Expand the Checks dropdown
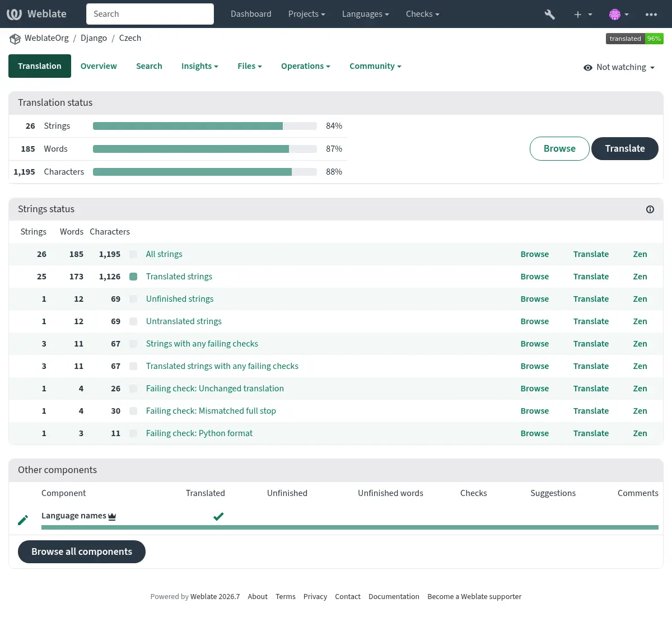The height and width of the screenshot is (636, 672). (422, 14)
